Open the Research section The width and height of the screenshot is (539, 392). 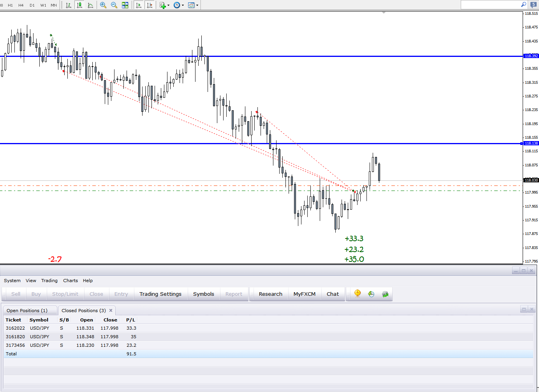271,294
